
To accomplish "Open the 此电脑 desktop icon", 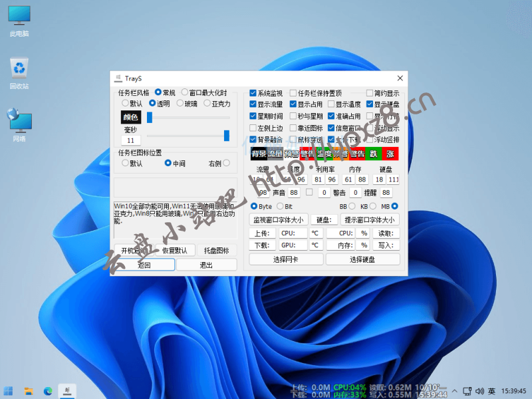I will tap(19, 21).
